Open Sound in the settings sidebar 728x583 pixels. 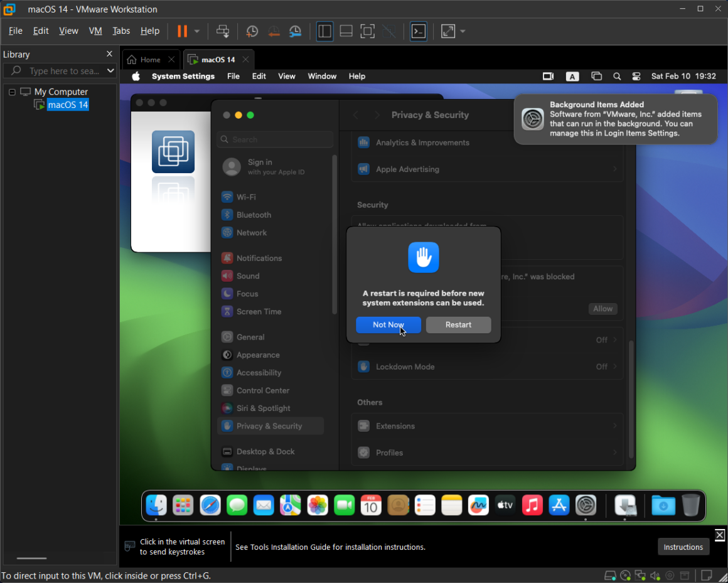270,275
